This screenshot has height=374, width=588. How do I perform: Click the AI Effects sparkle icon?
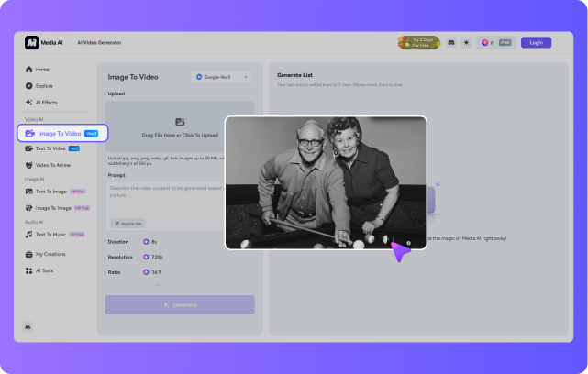pyautogui.click(x=28, y=103)
